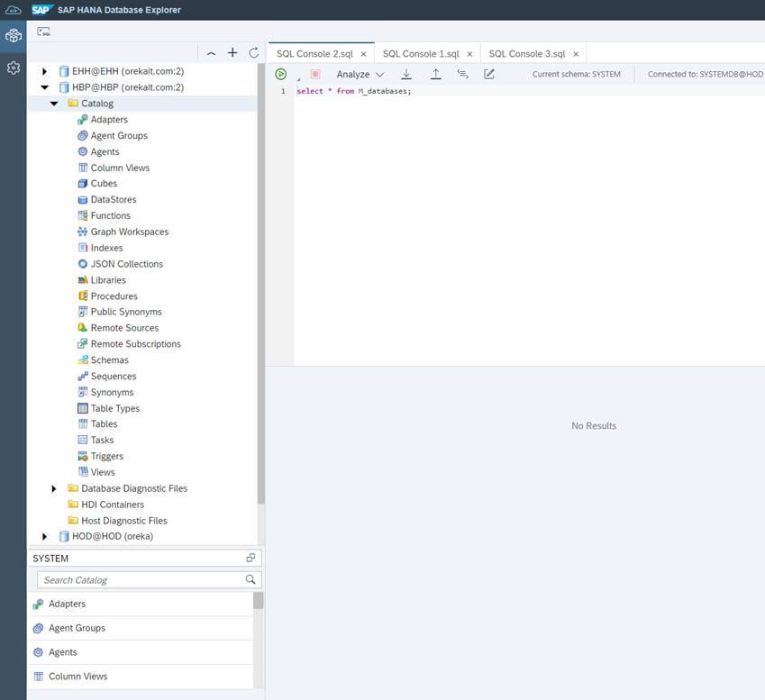Screen dimensions: 765x700
Task: Click the download results icon in console toolbar
Action: point(405,74)
